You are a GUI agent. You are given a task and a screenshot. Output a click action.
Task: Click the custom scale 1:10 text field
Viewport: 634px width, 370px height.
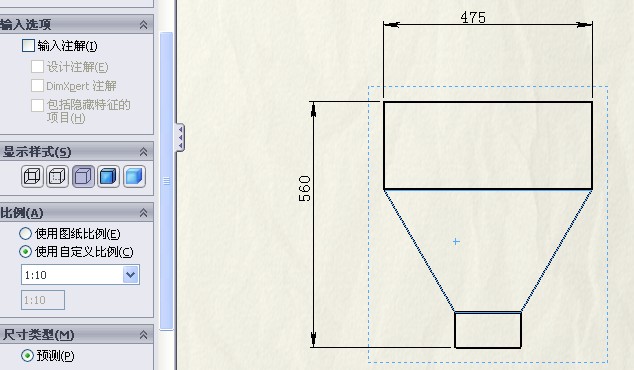[43, 300]
